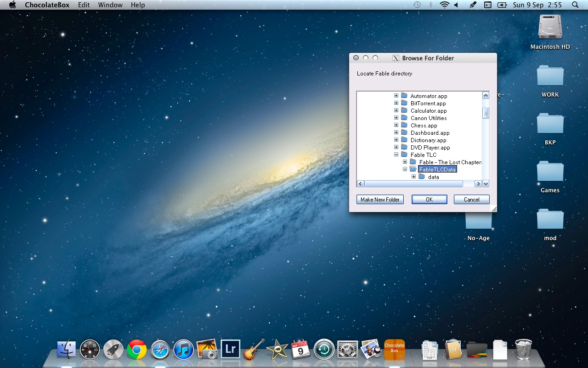Image resolution: width=588 pixels, height=368 pixels.
Task: Expand the Chess.app tree node
Action: [x=396, y=126]
